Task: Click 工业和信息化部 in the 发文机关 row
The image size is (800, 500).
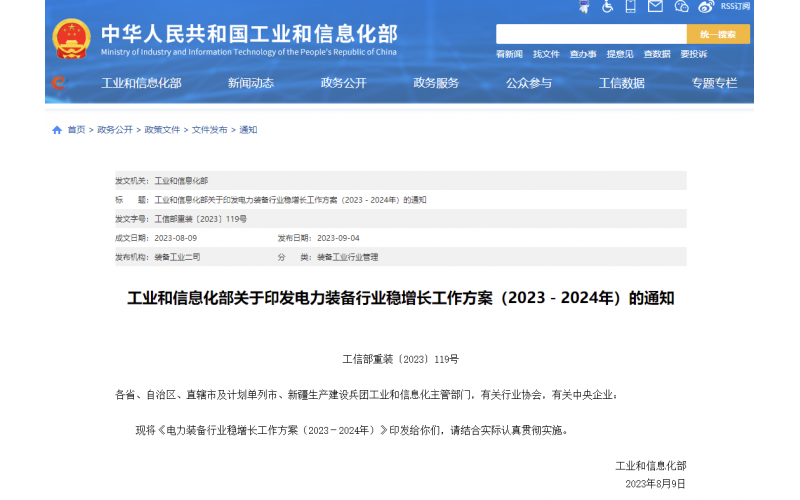Action: click(181, 181)
